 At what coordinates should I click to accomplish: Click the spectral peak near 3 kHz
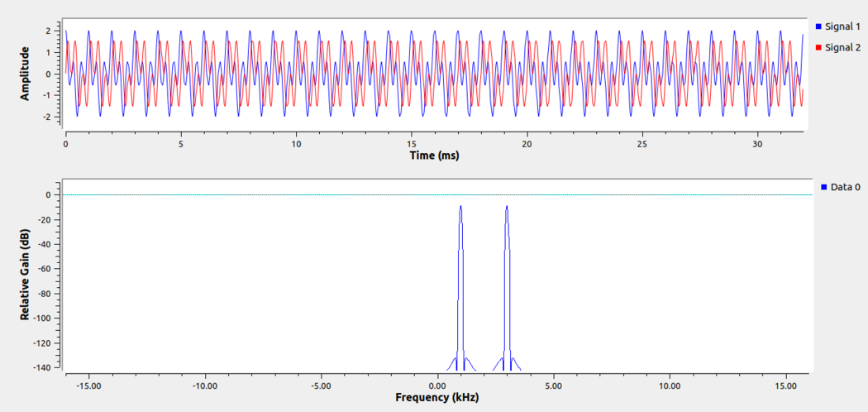[507, 208]
